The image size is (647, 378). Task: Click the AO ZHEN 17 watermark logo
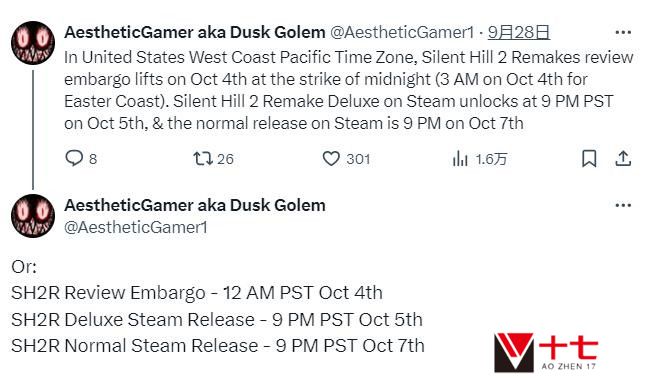coord(545,352)
